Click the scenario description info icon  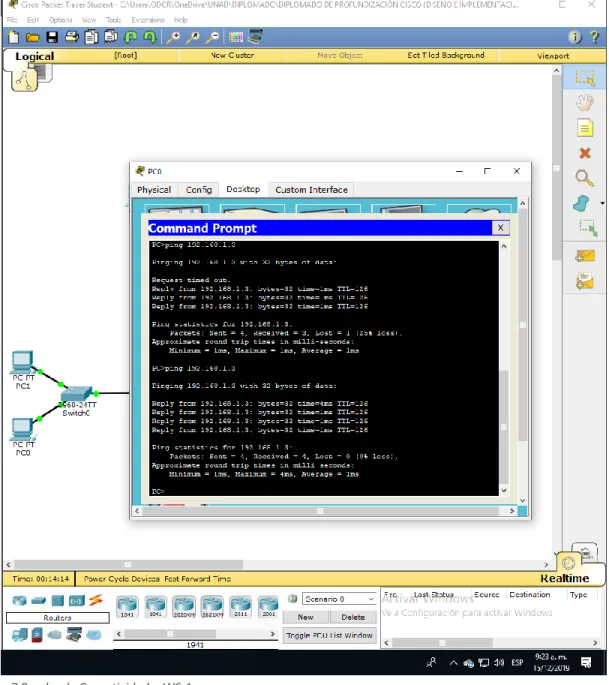292,599
